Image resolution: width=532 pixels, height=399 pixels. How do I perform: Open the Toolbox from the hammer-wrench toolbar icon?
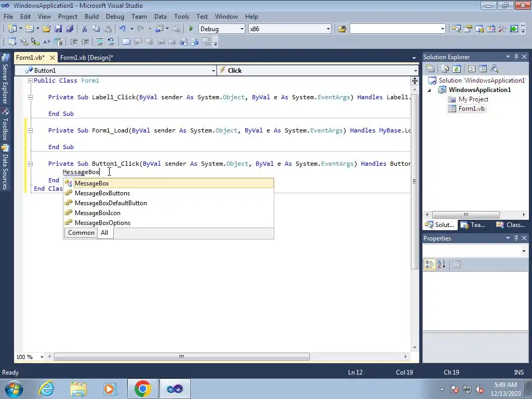(x=502, y=29)
